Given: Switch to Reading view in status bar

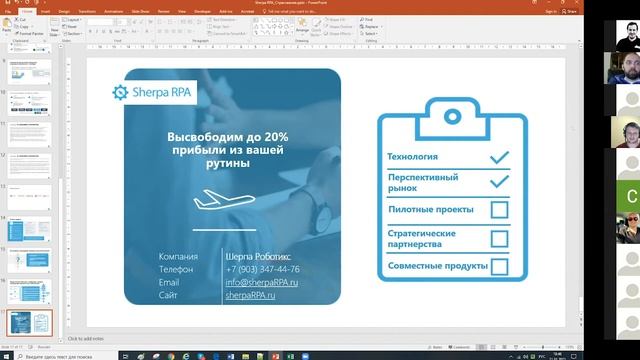Looking at the screenshot, I should click(504, 347).
